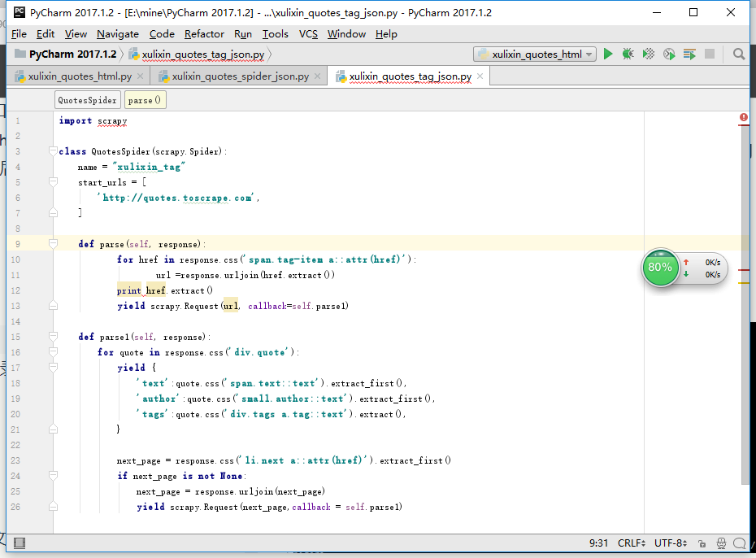The height and width of the screenshot is (558, 756).
Task: Collapse the QuotesSpider class fold marker
Action: pyautogui.click(x=53, y=151)
